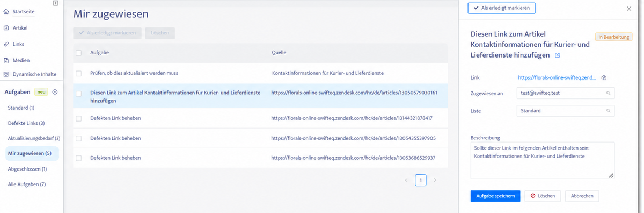
Task: Click the Aufgabe column header
Action: 99,53
